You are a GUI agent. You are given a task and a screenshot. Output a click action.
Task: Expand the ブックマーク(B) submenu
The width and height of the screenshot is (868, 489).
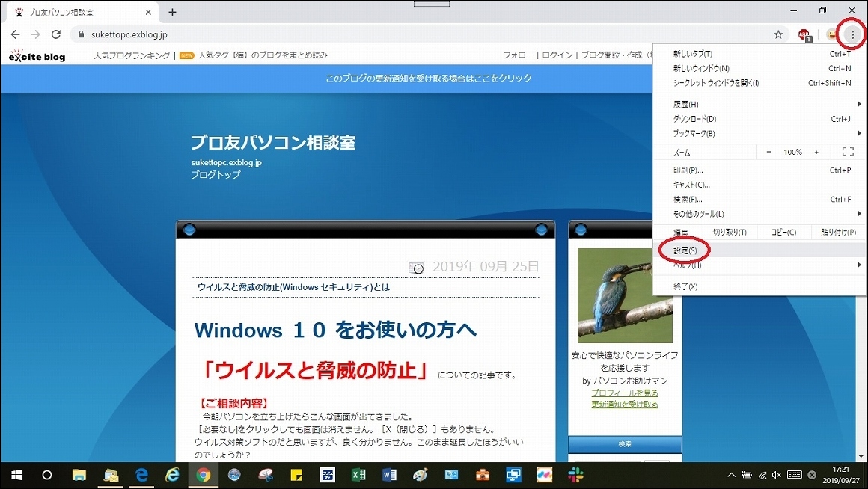click(x=761, y=133)
